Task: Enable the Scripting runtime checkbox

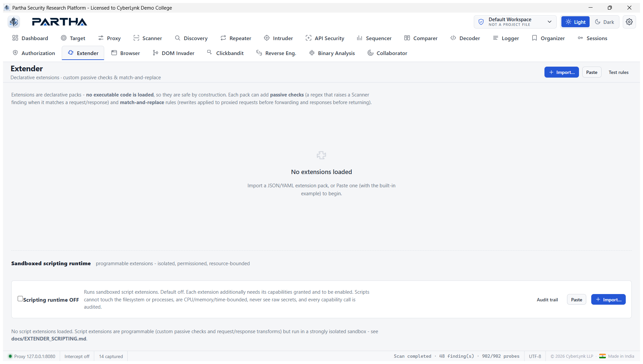Action: [20, 299]
